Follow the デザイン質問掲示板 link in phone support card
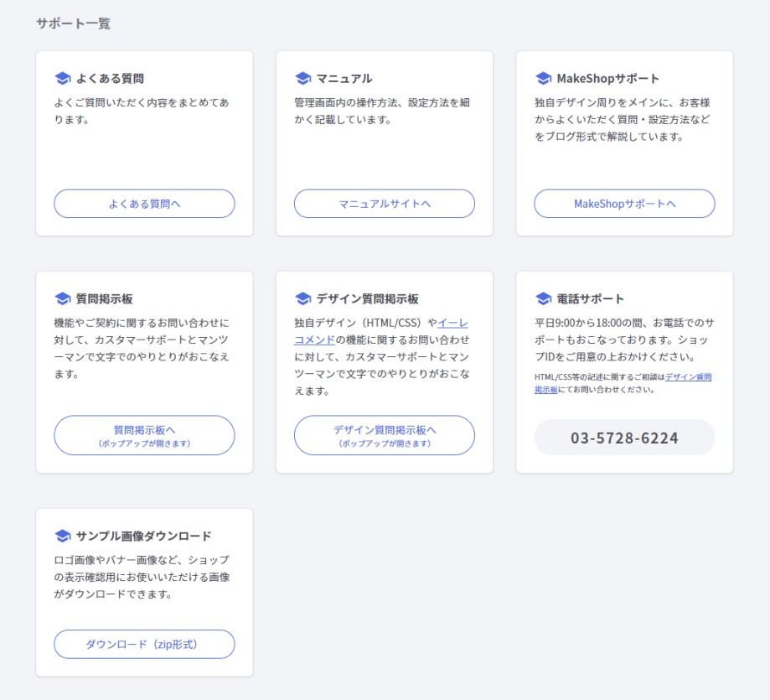 coord(623,383)
